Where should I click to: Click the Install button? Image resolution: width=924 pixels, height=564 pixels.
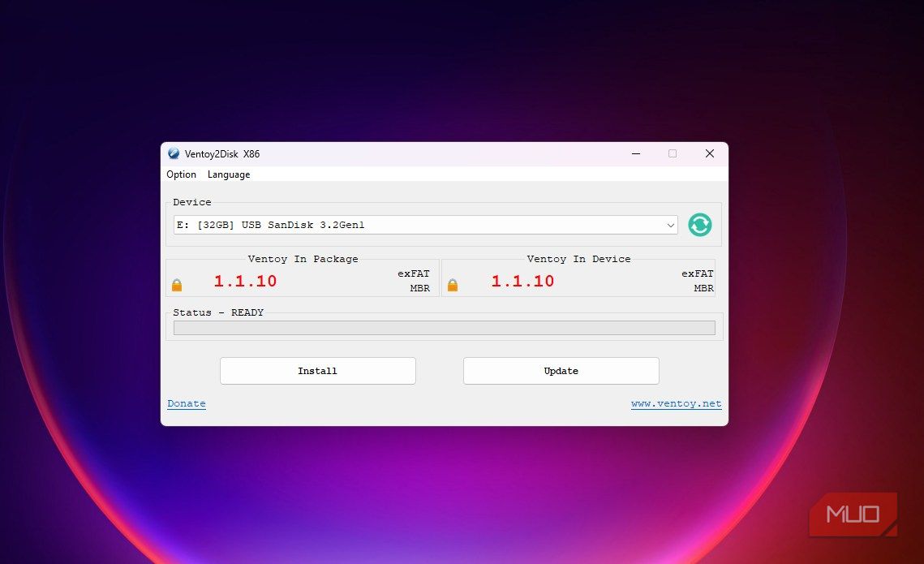[318, 371]
